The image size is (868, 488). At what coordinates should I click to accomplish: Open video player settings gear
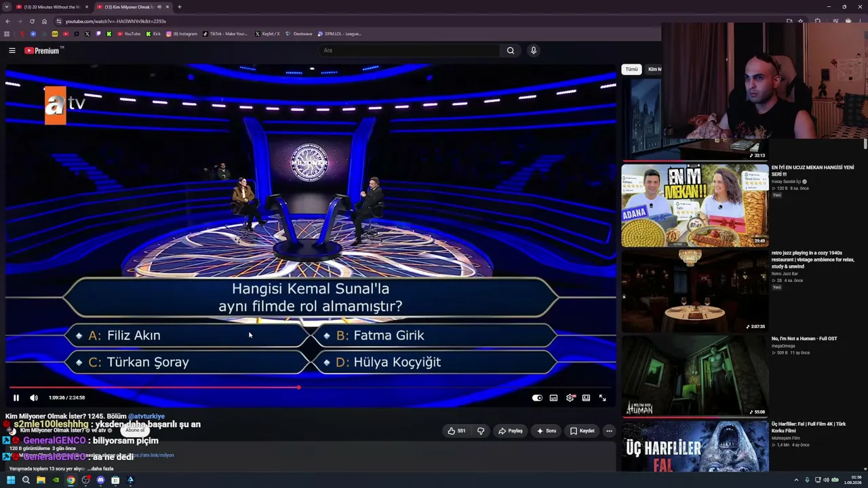570,398
